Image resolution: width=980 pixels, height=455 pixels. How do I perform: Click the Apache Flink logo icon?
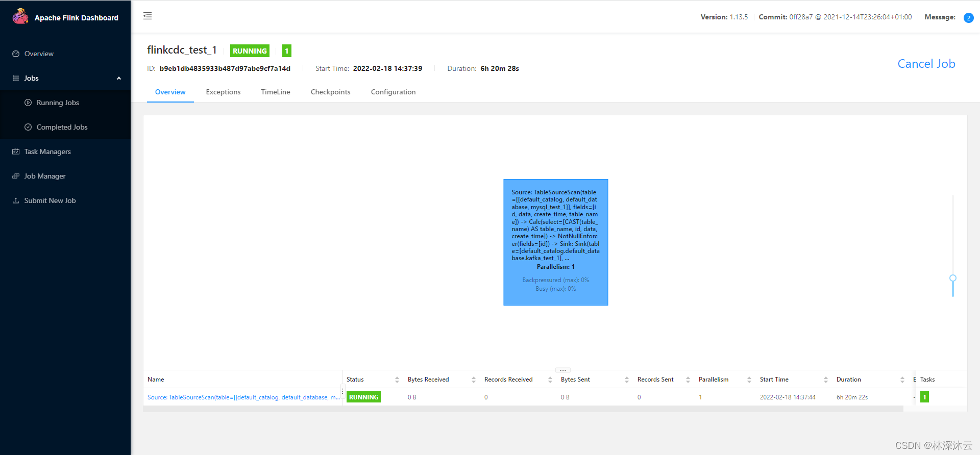click(20, 16)
